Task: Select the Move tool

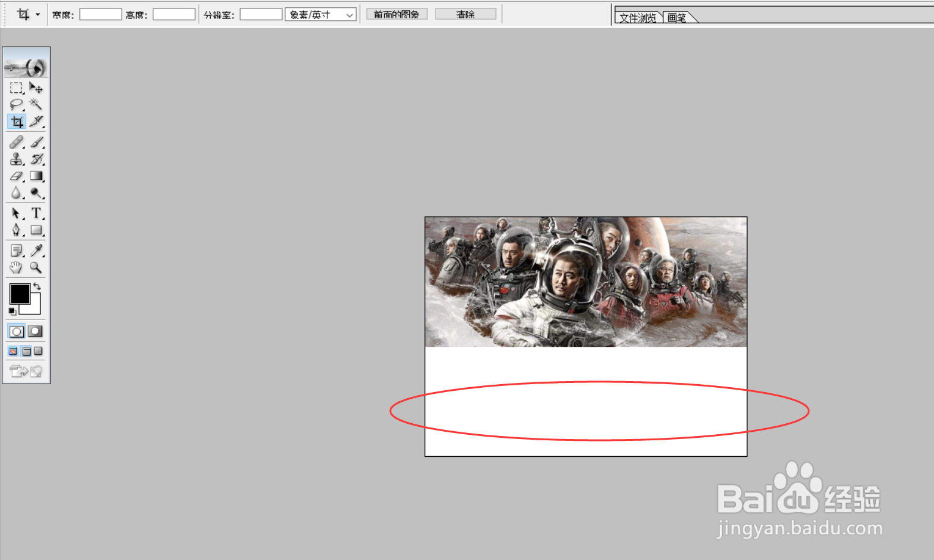Action: pyautogui.click(x=36, y=88)
